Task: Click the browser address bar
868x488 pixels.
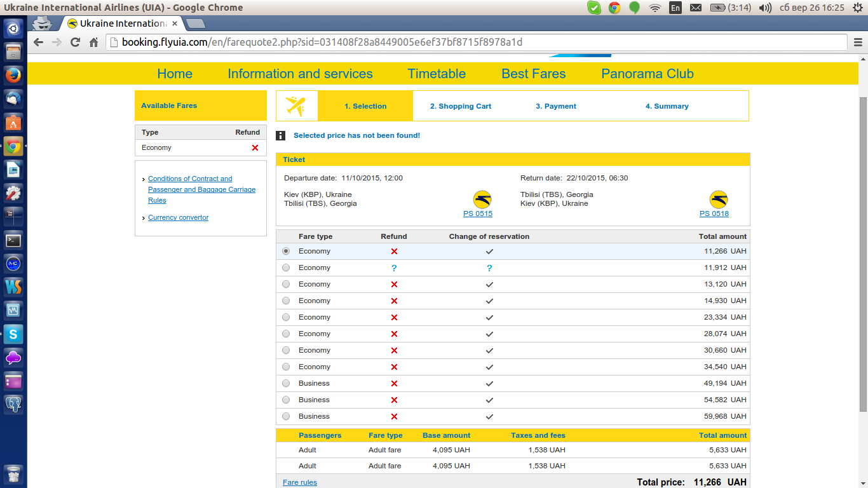Action: tap(477, 43)
